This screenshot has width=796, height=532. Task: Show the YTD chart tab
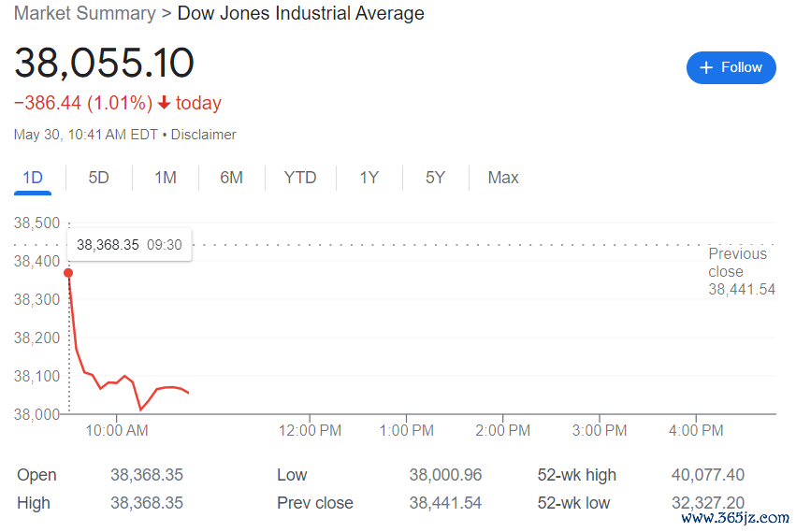click(300, 178)
